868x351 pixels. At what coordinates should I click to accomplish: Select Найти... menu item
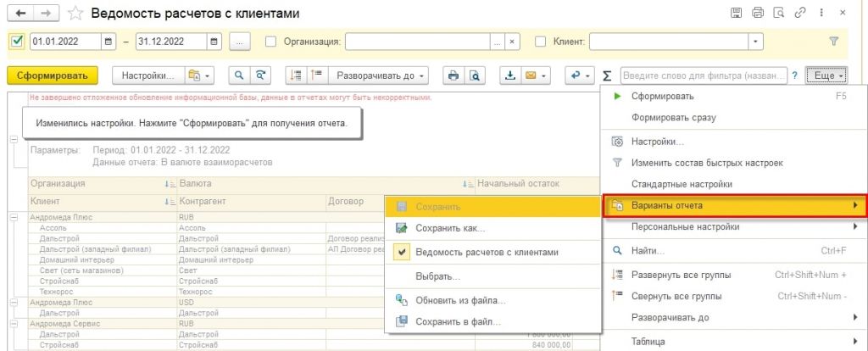pos(734,251)
